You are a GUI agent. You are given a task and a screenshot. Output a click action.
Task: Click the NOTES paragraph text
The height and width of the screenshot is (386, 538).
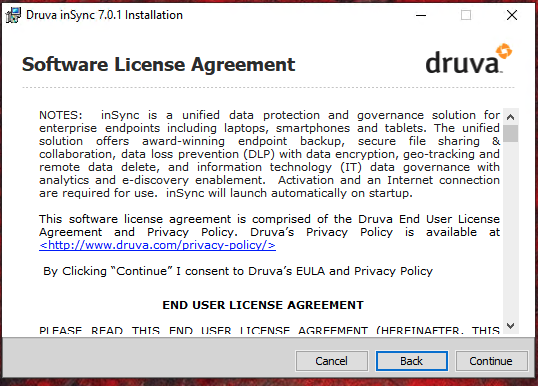pos(269,154)
